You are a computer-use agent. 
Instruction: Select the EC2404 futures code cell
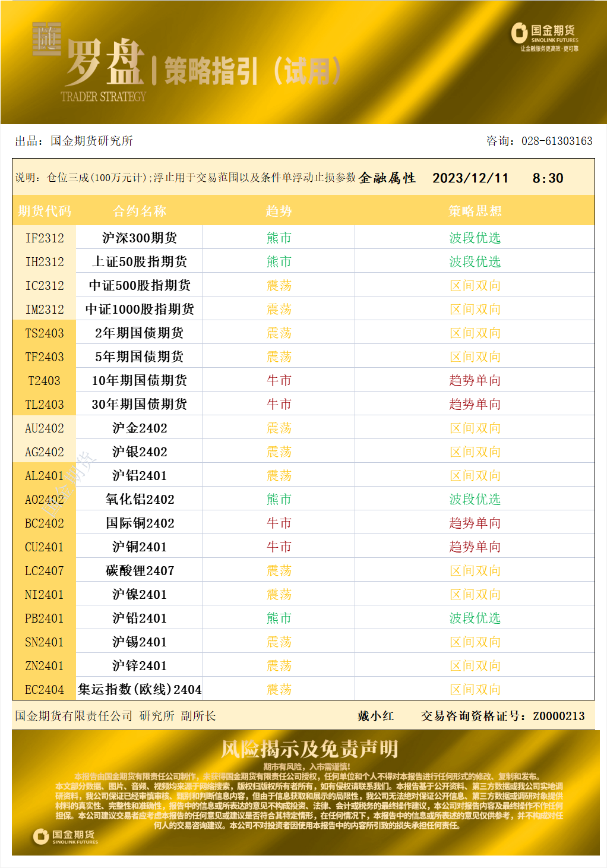[x=45, y=689]
